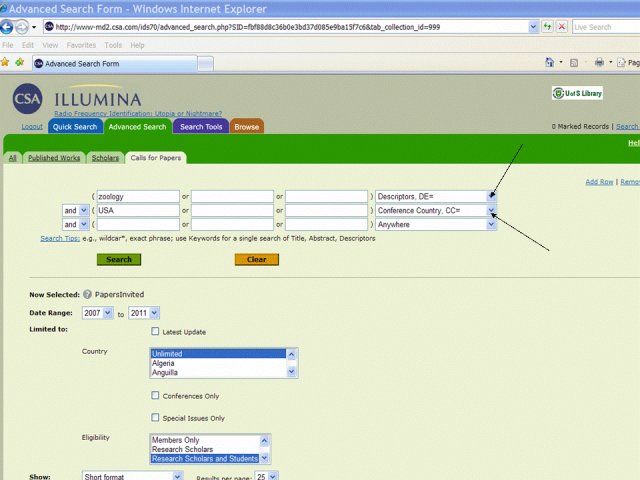Viewport: 640px width, 480px height.
Task: Click the CSA round logo
Action: pyautogui.click(x=27, y=99)
